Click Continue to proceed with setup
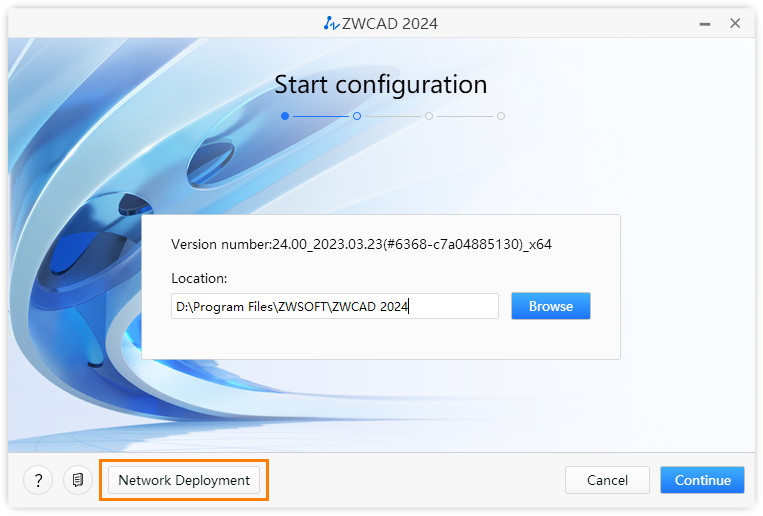763x516 pixels. (702, 480)
